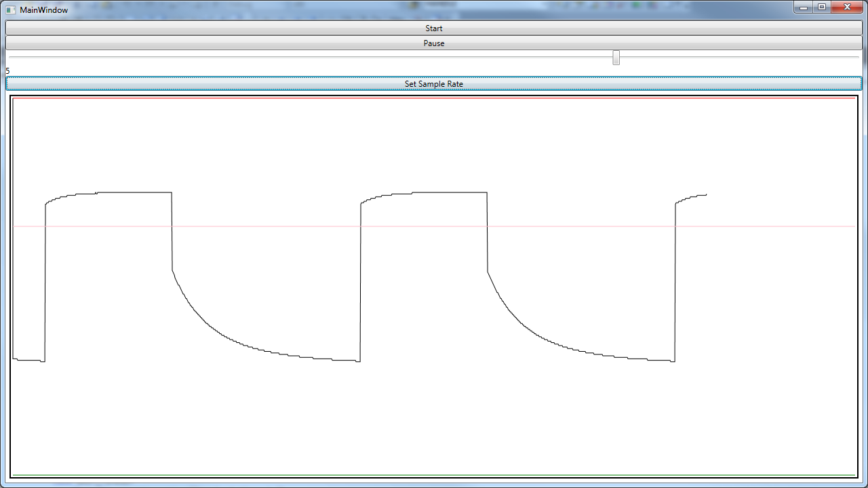Screen dimensions: 868x488
Task: Click the green lower limit line
Action: point(434,475)
